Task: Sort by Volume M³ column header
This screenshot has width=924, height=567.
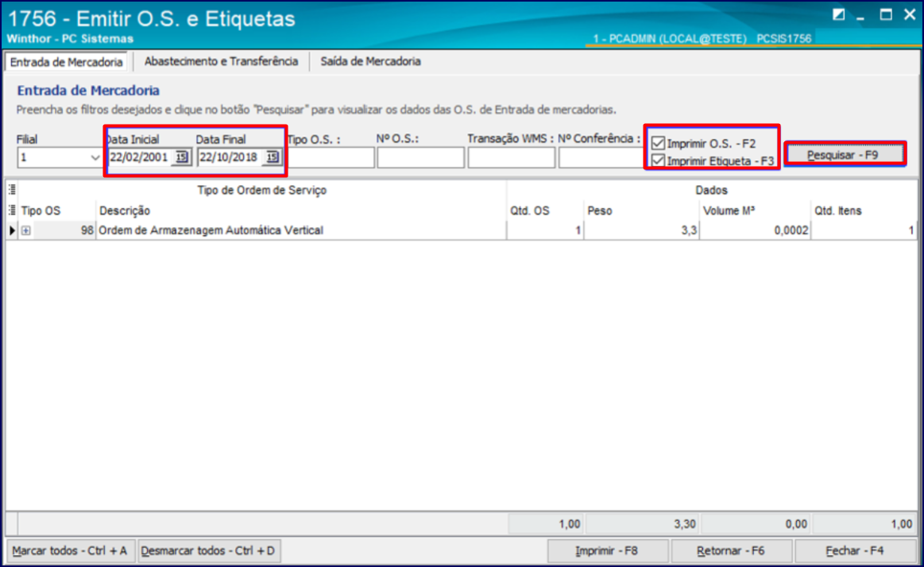Action: (x=755, y=210)
